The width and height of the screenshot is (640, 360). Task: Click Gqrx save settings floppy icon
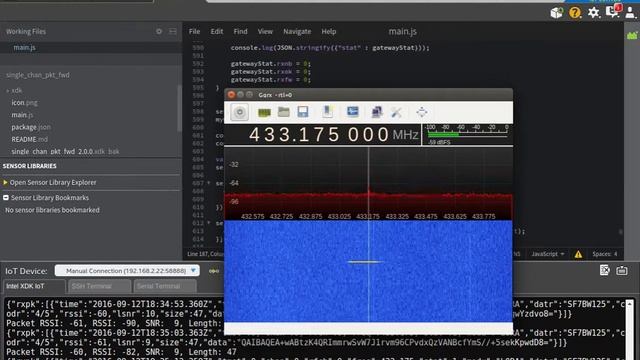pyautogui.click(x=303, y=112)
